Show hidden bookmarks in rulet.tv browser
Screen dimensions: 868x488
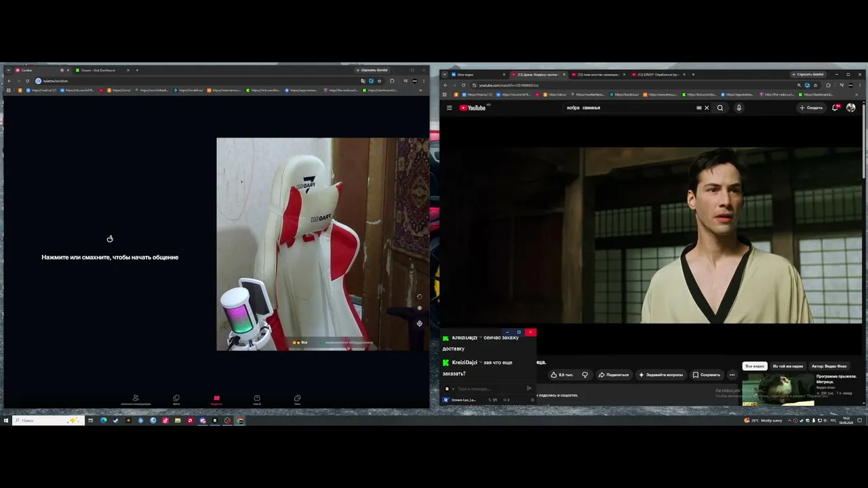tap(420, 90)
